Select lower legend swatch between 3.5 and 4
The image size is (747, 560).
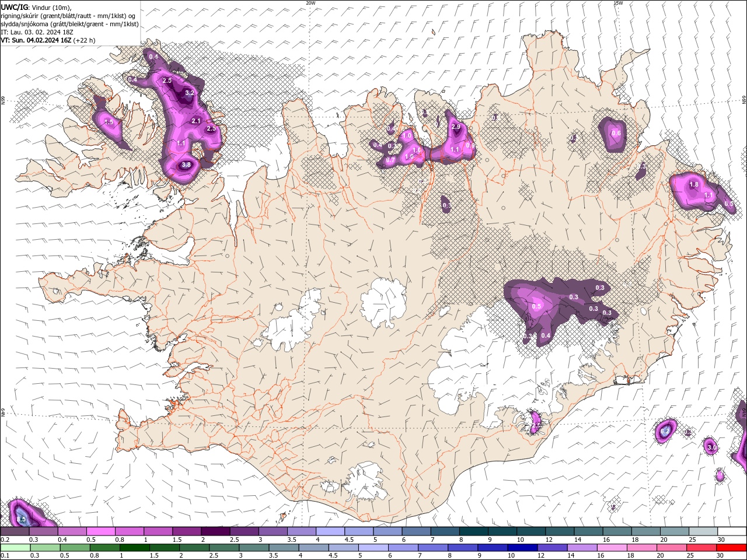pyautogui.click(x=284, y=547)
